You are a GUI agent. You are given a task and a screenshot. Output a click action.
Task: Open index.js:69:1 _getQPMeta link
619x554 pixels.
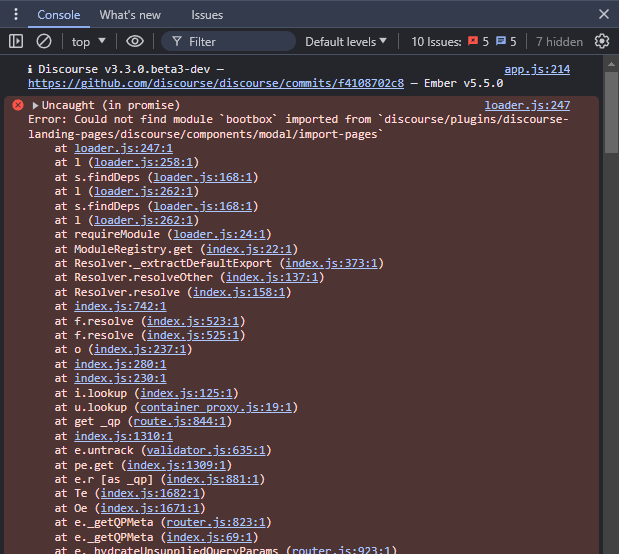pos(209,537)
